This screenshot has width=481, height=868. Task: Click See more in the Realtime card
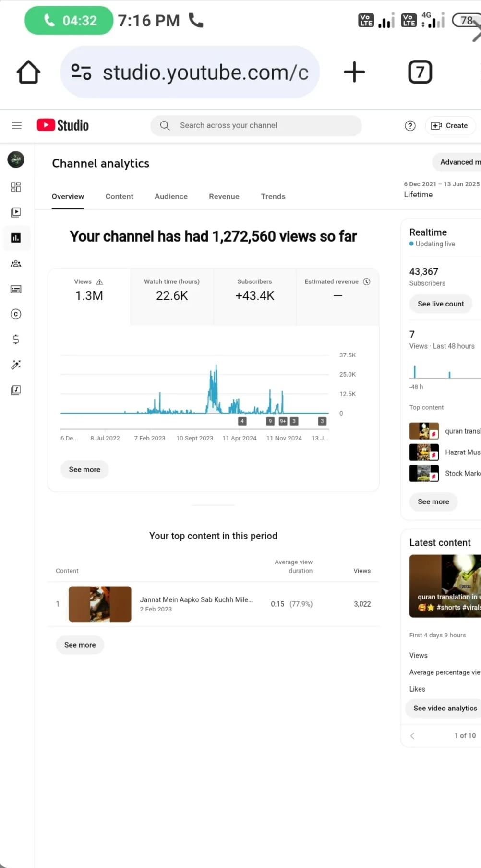click(433, 501)
